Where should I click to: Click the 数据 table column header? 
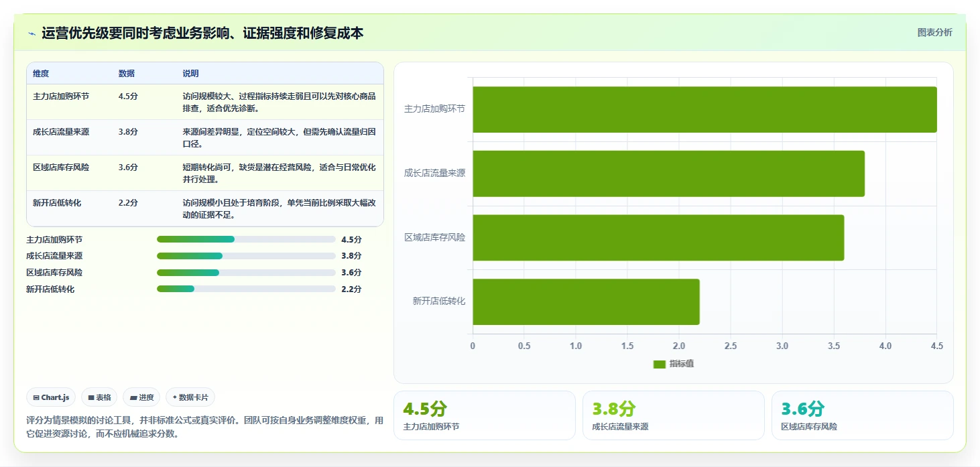pos(127,74)
